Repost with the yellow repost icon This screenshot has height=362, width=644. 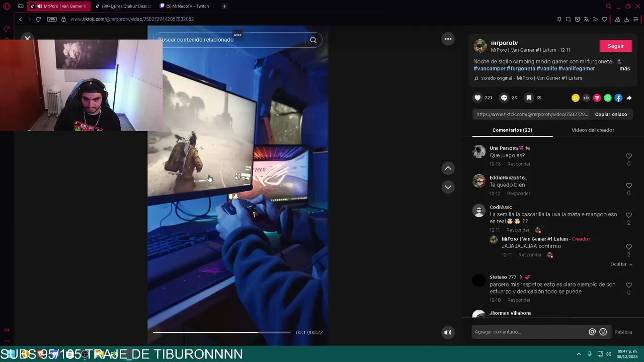tap(576, 98)
